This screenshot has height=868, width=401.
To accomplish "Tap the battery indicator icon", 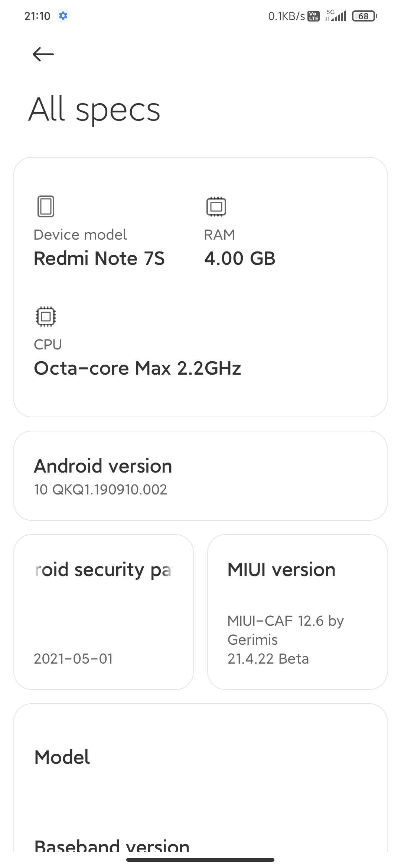I will (x=364, y=16).
